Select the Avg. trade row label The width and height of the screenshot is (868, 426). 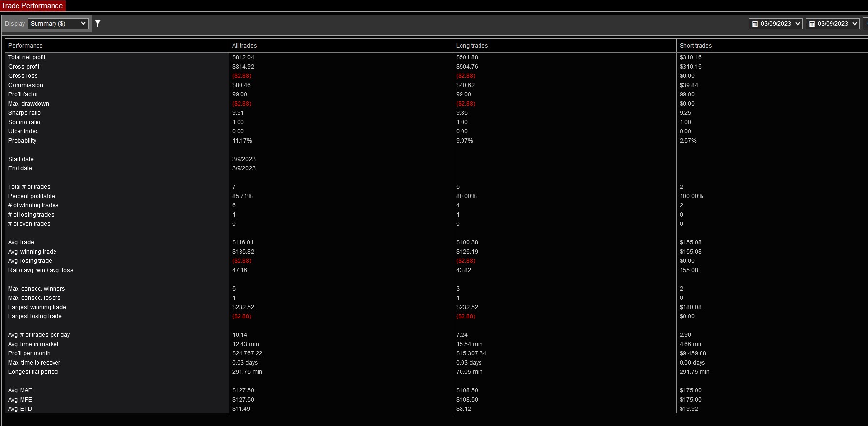coord(21,242)
